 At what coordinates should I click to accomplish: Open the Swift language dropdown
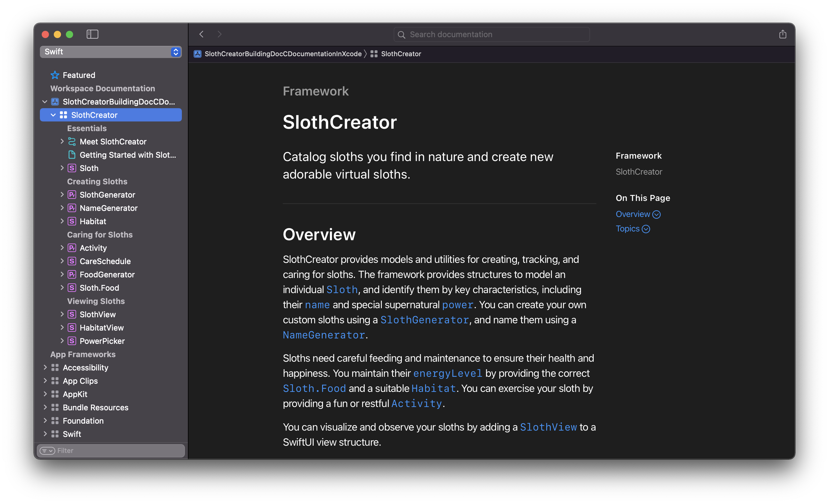[x=111, y=52]
